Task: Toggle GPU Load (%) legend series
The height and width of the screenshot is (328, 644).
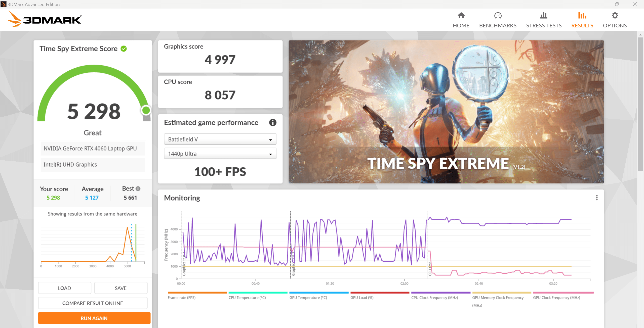Action: (362, 298)
